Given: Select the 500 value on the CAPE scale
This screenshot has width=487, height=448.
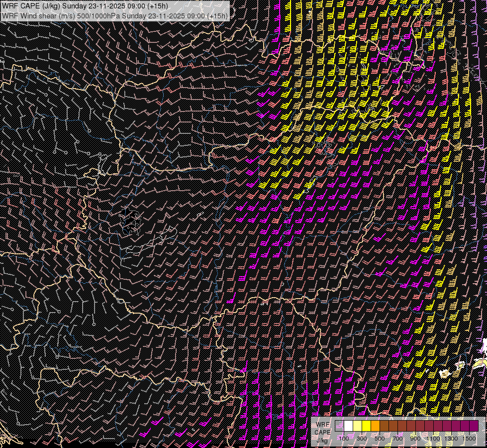Looking at the screenshot, I should coord(380,439).
